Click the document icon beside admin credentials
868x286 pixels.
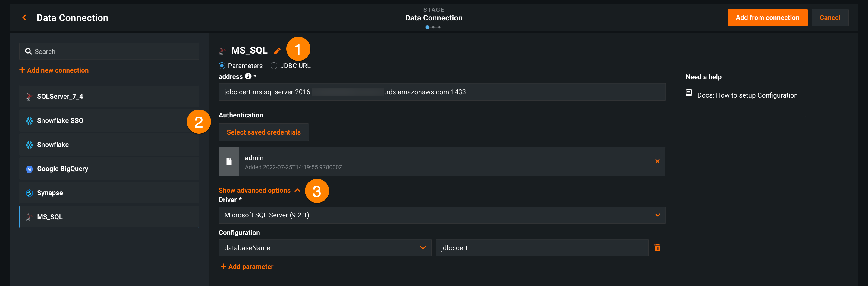tap(229, 162)
